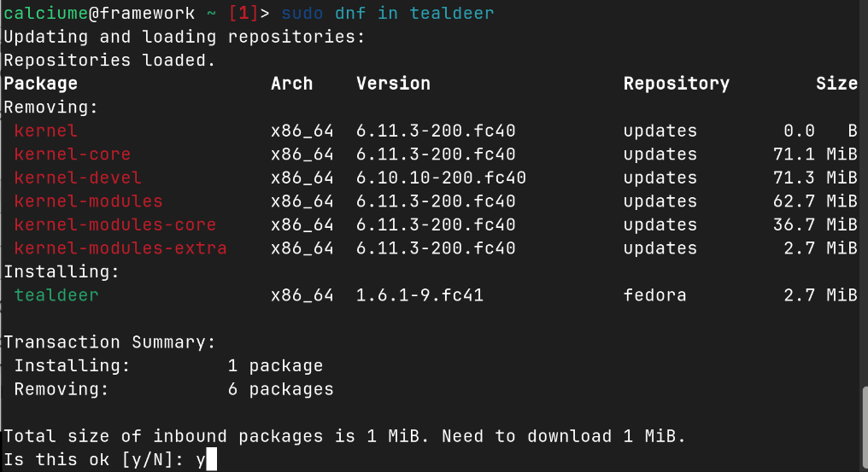Click the "Is this ok [y/N]" prompt text

94,460
